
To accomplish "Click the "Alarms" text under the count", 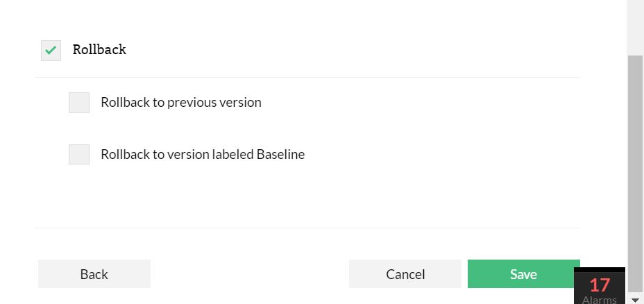I will tap(600, 300).
